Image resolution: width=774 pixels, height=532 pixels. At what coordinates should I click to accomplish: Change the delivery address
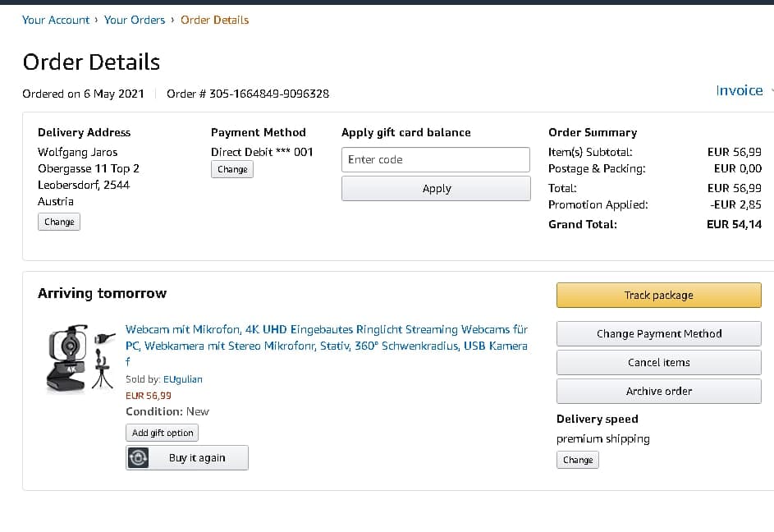click(59, 222)
